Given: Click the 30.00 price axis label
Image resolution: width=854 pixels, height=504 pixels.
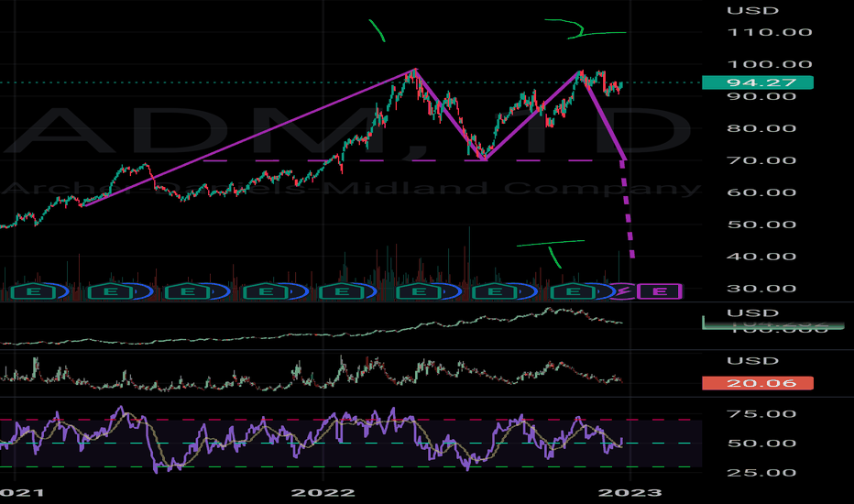Looking at the screenshot, I should 761,289.
